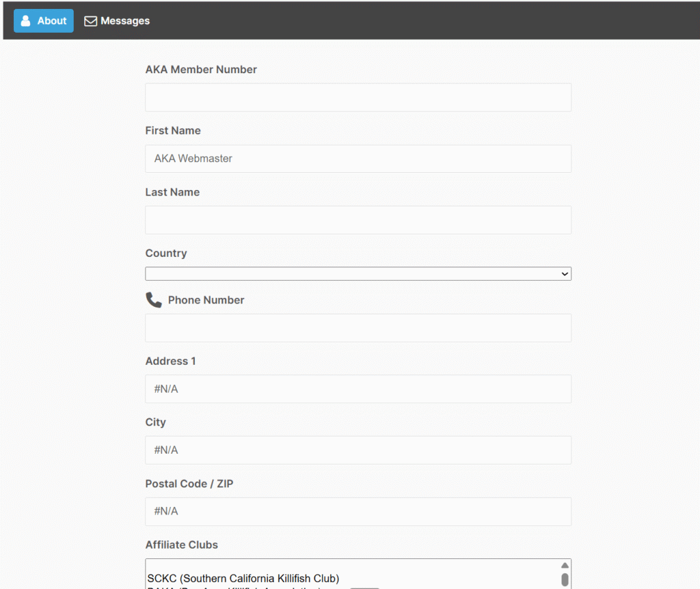The width and height of the screenshot is (700, 589).
Task: Open the Country dropdown list
Action: pyautogui.click(x=358, y=274)
